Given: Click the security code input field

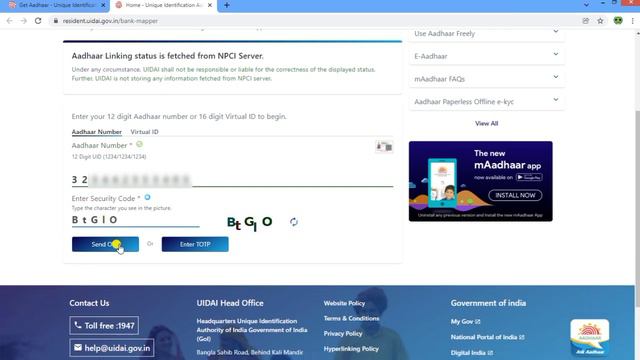Looking at the screenshot, I should point(136,220).
